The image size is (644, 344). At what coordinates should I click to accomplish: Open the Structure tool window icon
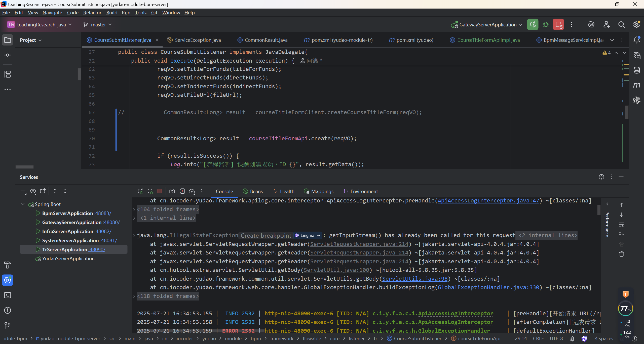pyautogui.click(x=8, y=74)
